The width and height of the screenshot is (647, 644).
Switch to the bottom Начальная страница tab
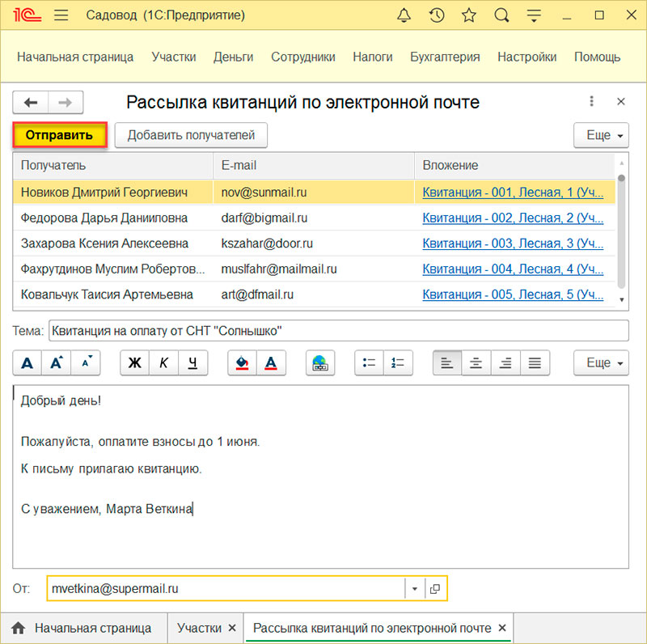(x=84, y=628)
